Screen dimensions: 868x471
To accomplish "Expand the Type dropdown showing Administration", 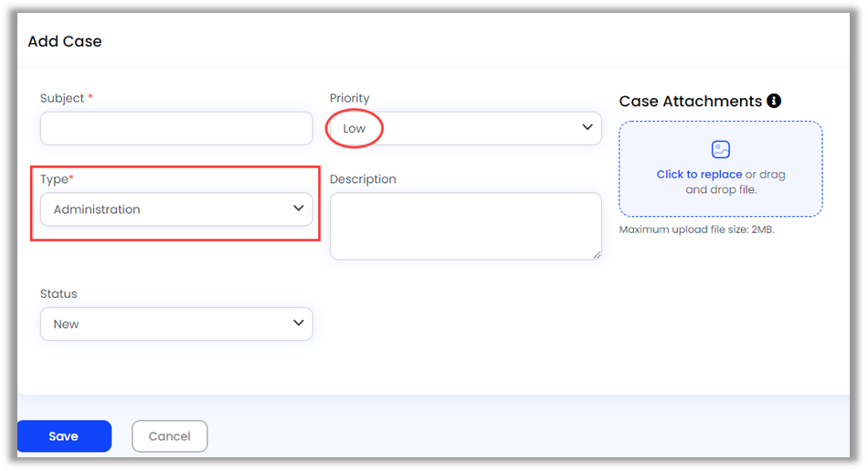I will coord(176,209).
